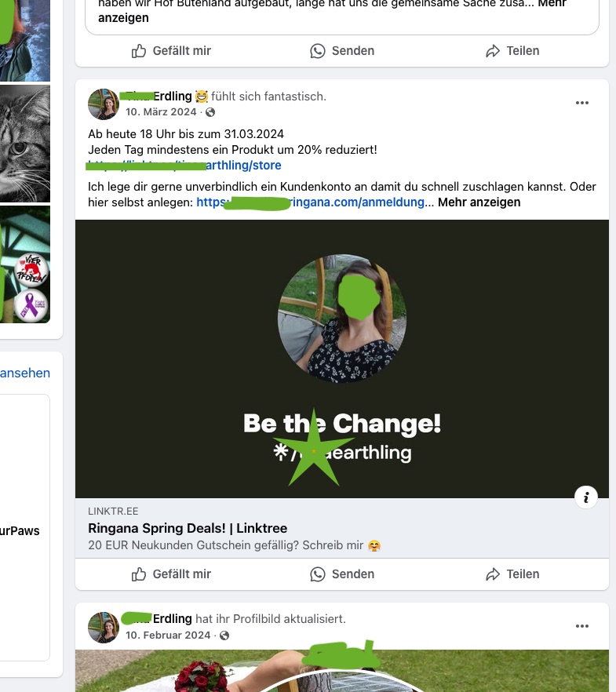Click public globe icon beside 10. März 2024
The width and height of the screenshot is (616, 692).
coord(210,112)
